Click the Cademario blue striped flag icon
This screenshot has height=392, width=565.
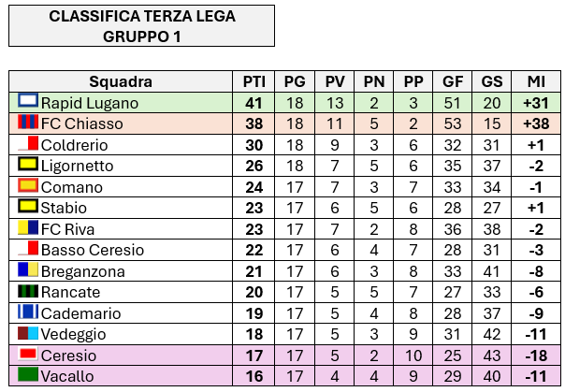click(28, 312)
